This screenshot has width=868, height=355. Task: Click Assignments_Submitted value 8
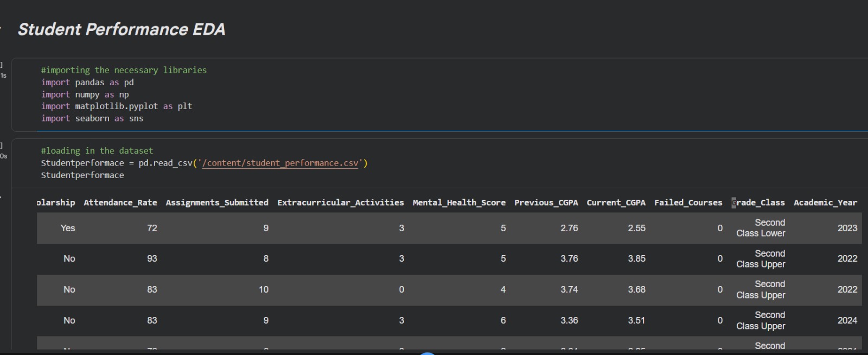click(x=266, y=259)
